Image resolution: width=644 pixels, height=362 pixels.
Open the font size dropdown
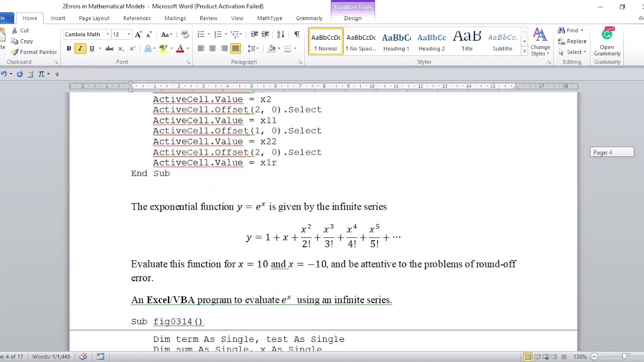click(x=129, y=35)
